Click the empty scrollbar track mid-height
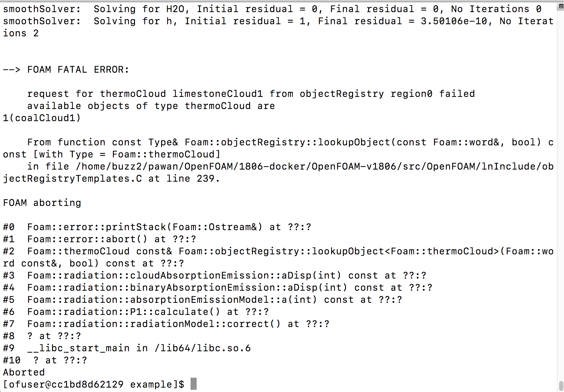 click(x=561, y=193)
